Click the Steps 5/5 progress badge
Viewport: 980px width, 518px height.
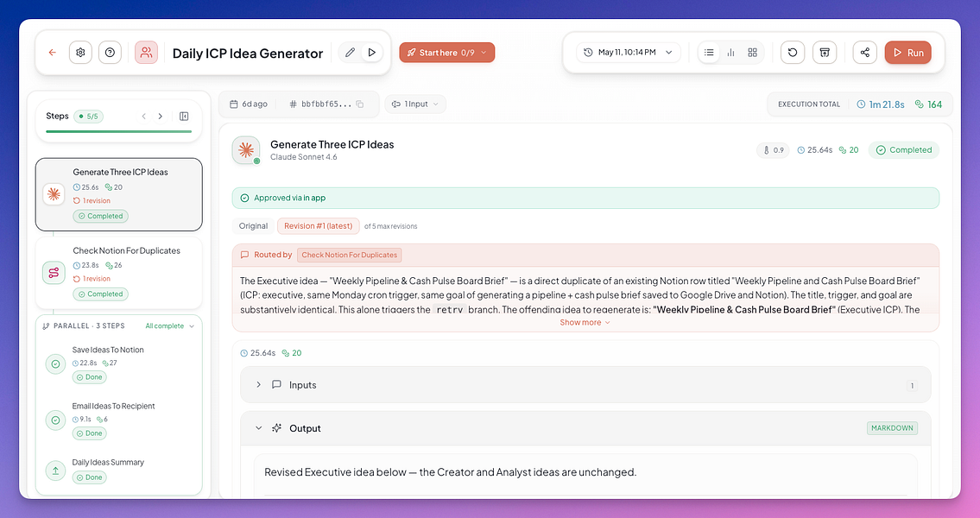tap(89, 117)
